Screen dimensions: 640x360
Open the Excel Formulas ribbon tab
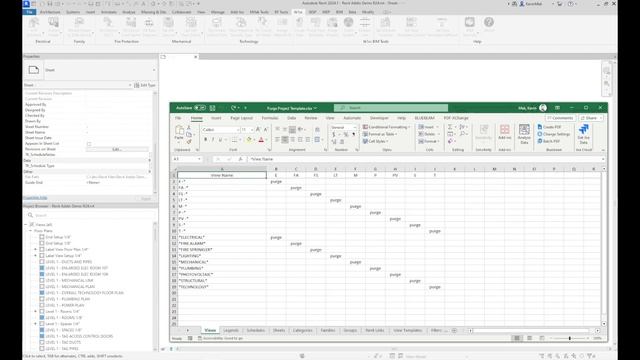tap(270, 118)
